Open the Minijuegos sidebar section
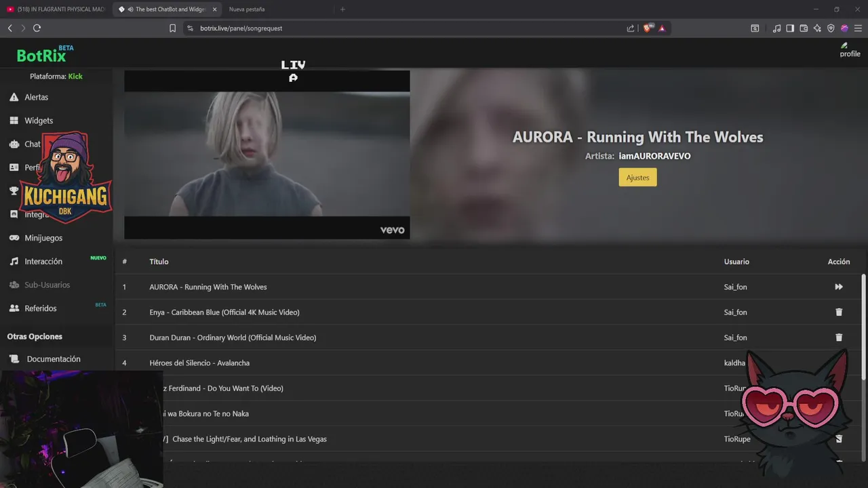The image size is (868, 488). 43,238
